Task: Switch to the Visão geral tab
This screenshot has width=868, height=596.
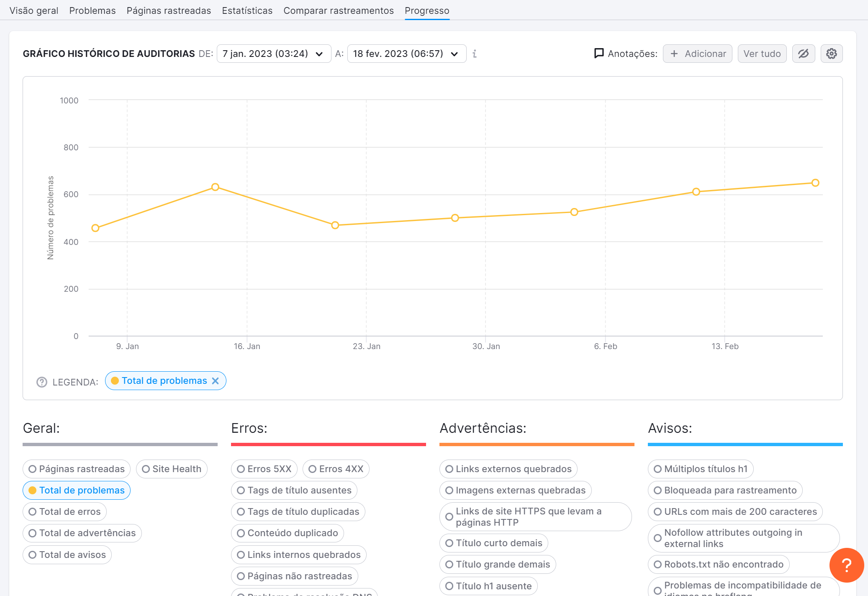Action: click(x=33, y=10)
